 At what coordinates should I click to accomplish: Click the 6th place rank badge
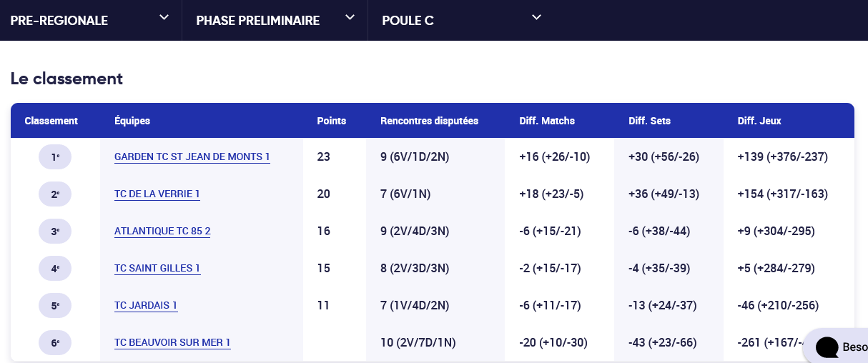[x=55, y=342]
